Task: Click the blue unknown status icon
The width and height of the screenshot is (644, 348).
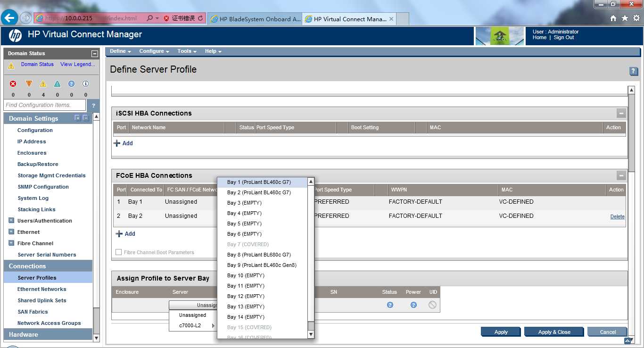Action: (71, 83)
